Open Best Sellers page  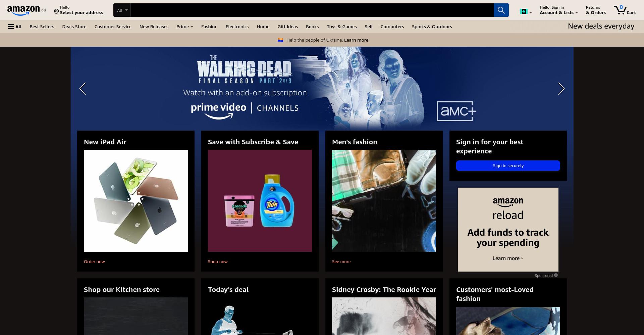coord(42,27)
